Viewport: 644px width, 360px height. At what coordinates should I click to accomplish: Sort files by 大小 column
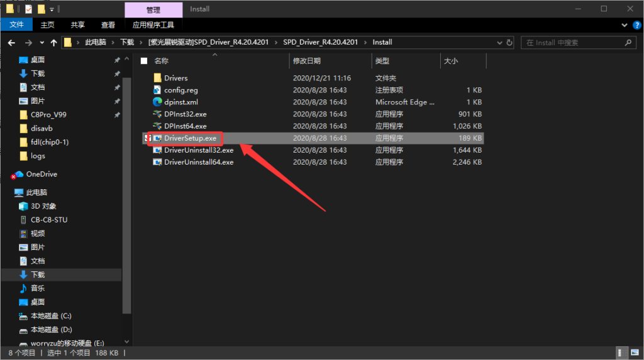[x=450, y=61]
